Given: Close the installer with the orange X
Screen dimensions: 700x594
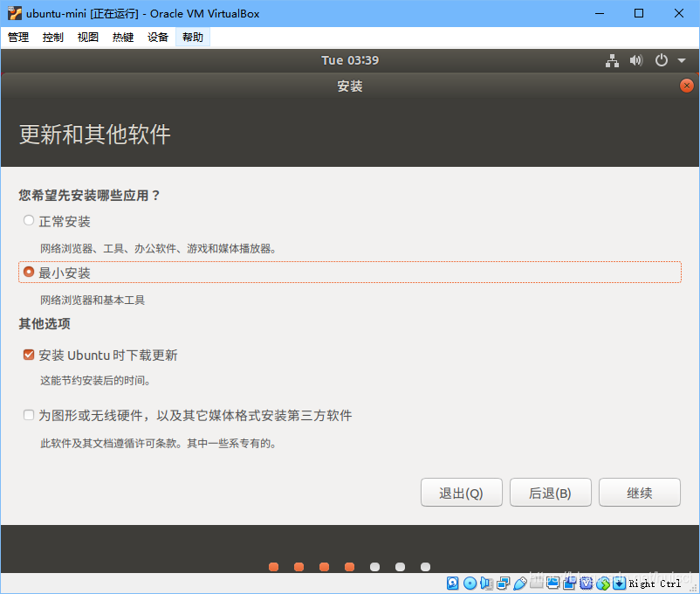Looking at the screenshot, I should point(687,86).
